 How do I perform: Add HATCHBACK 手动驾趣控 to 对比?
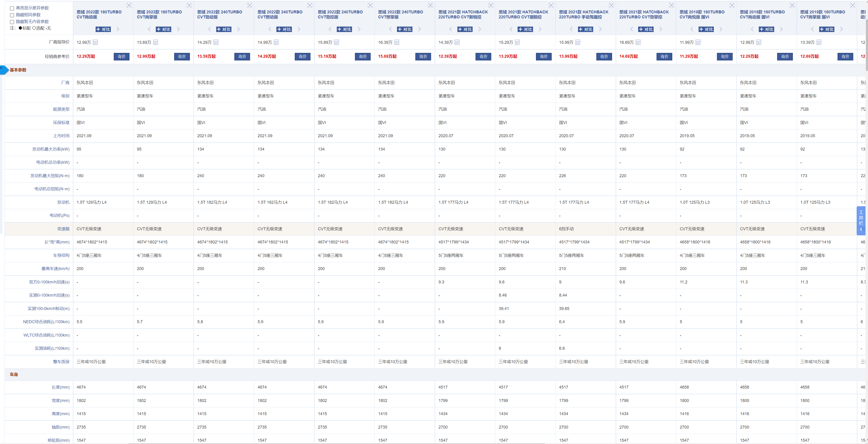[586, 29]
